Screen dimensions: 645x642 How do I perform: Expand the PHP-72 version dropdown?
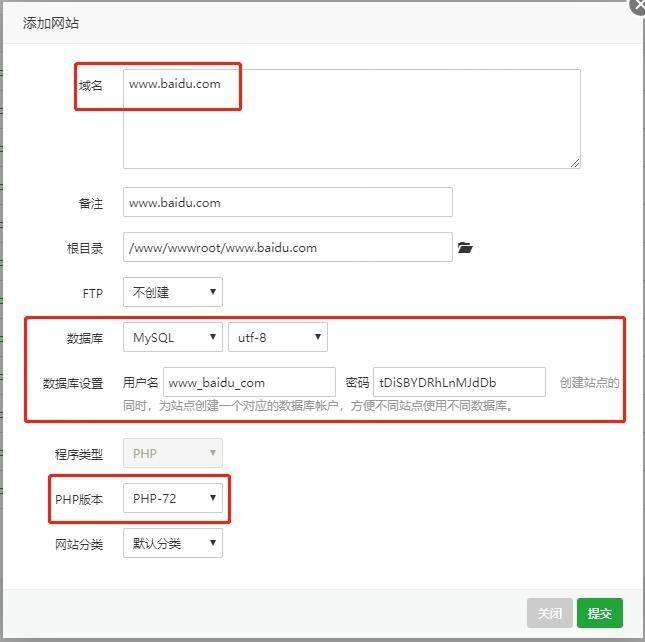pos(172,498)
